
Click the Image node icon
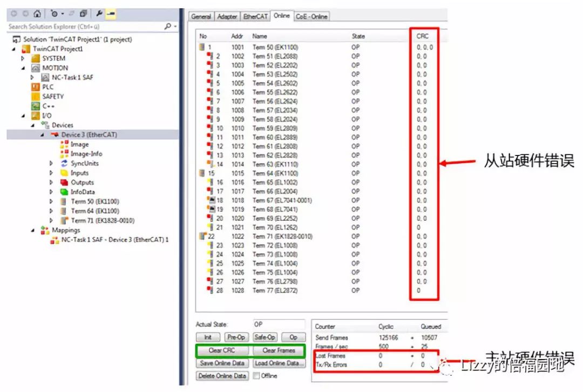[64, 144]
